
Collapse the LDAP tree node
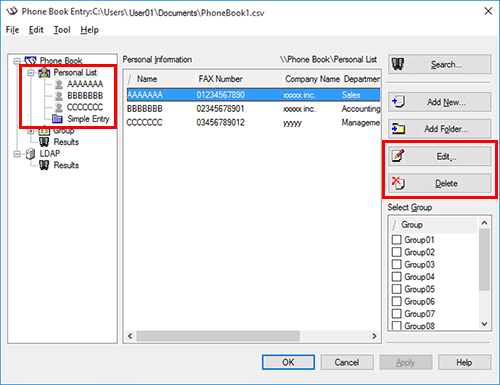point(17,154)
